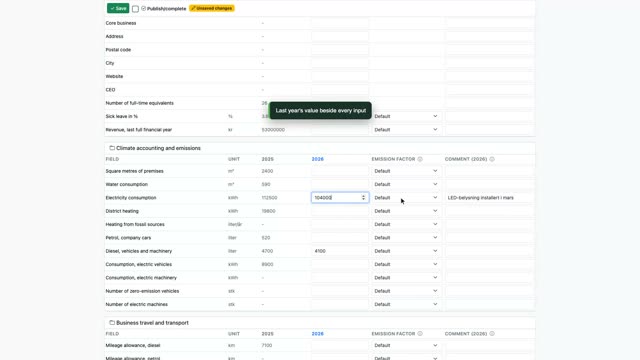This screenshot has height=360, width=640.
Task: Tick the Publish/complete checkbox
Action: (135, 9)
